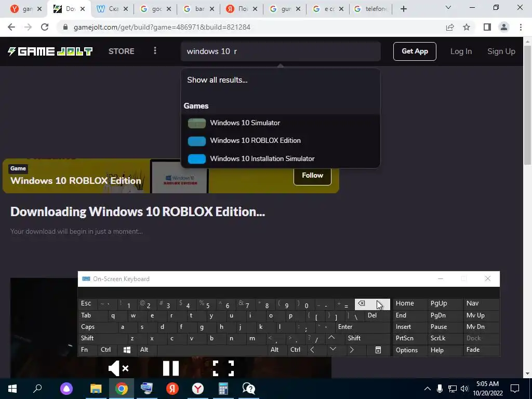The height and width of the screenshot is (399, 532).
Task: Open a new browser tab
Action: click(403, 9)
